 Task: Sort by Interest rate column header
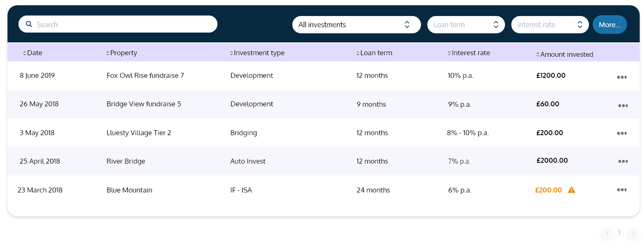click(469, 53)
